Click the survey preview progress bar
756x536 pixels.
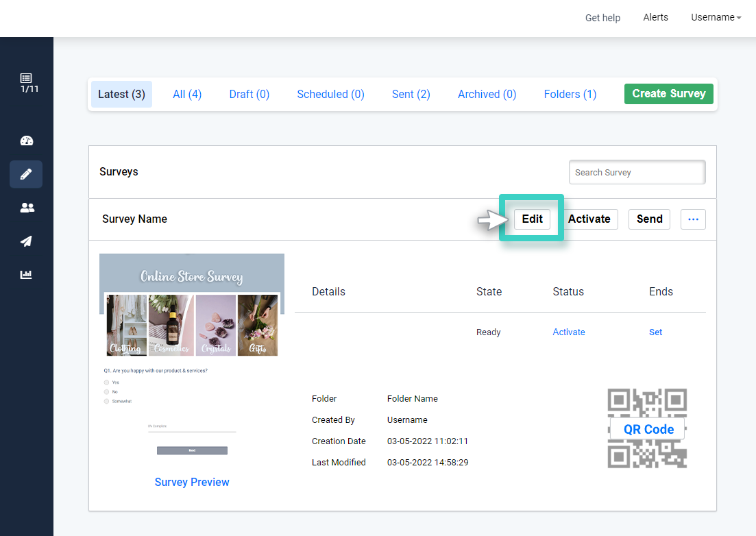pyautogui.click(x=192, y=432)
